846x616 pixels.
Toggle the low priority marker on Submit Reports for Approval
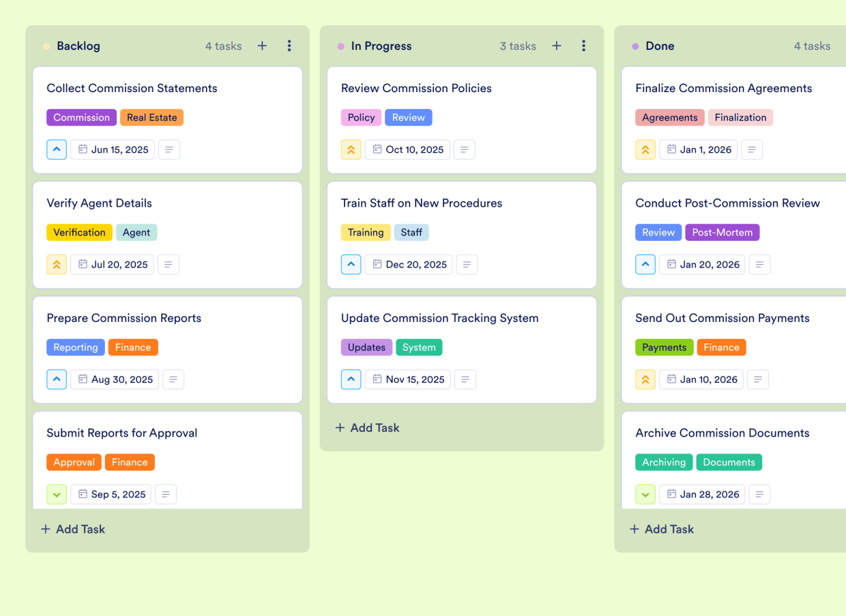pos(57,494)
